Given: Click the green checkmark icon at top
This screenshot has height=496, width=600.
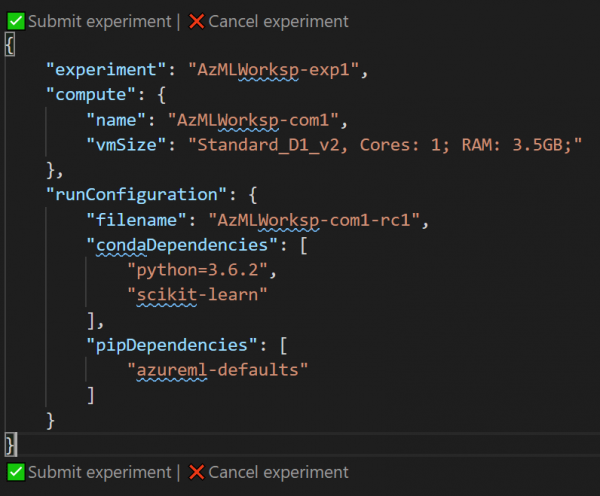Looking at the screenshot, I should click(x=15, y=21).
